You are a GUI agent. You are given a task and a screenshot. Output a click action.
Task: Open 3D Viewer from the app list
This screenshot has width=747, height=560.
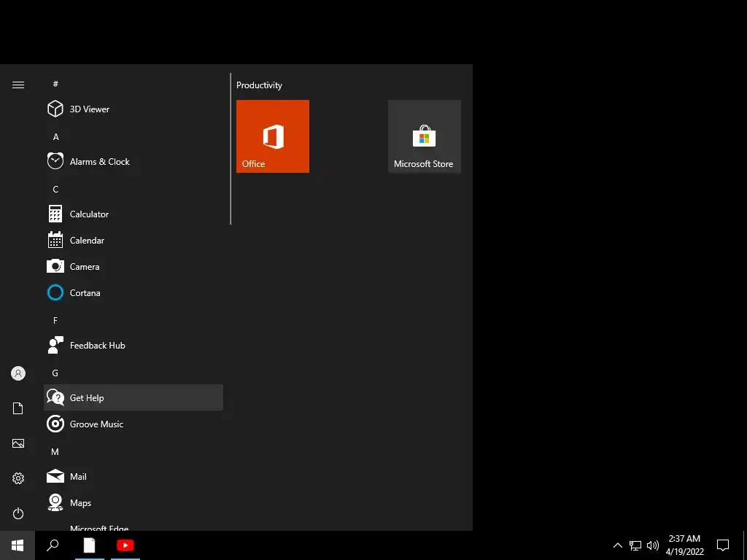[133, 109]
